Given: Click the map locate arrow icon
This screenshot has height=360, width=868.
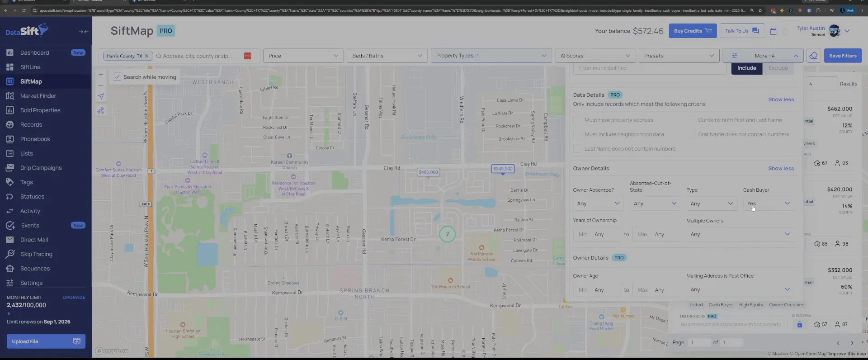Looking at the screenshot, I should pos(101,96).
